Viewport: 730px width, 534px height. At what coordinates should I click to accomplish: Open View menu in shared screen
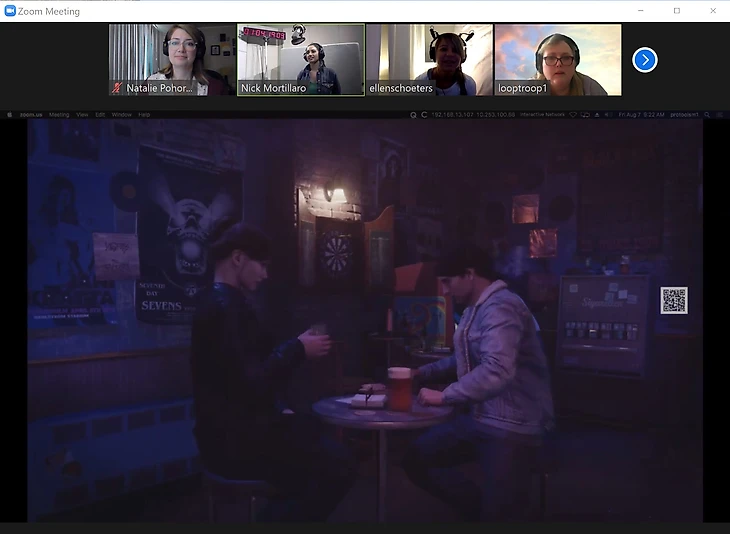82,115
